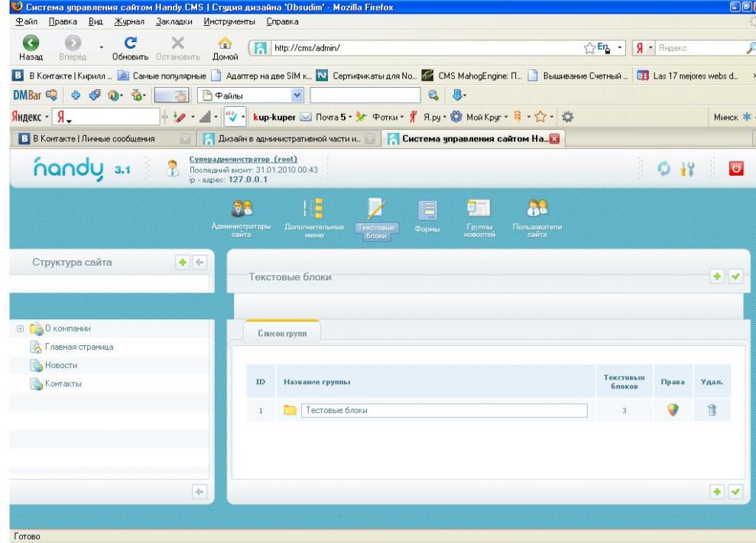This screenshot has width=756, height=543.
Task: Save text blocks with top green checkmark
Action: [735, 276]
